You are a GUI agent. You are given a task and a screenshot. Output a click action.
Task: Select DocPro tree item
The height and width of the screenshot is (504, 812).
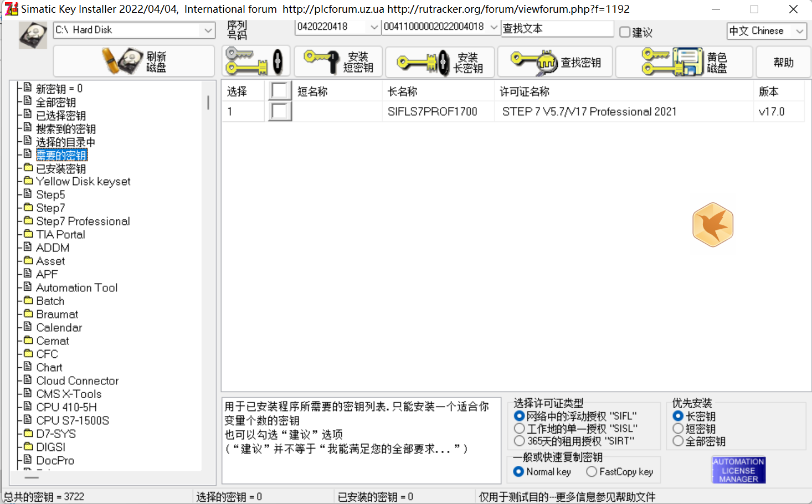tap(55, 460)
